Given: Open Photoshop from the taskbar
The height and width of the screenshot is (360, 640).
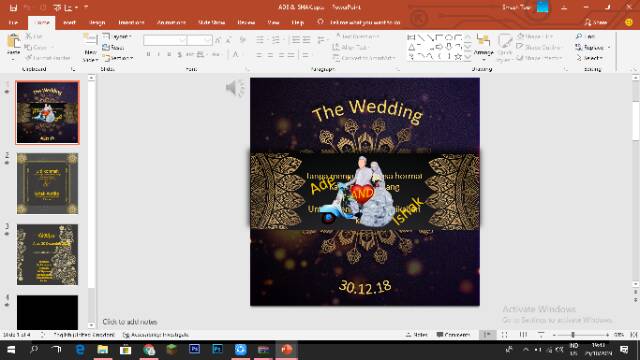Looking at the screenshot, I should click(195, 350).
